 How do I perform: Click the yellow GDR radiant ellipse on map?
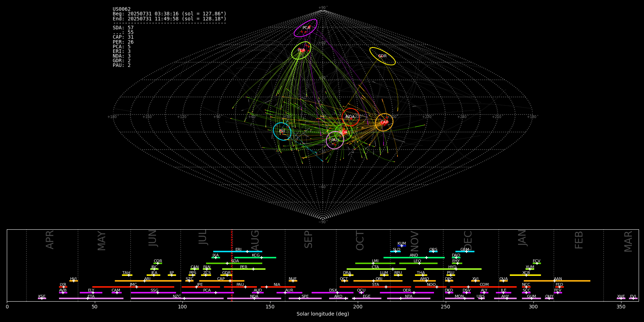(x=382, y=56)
